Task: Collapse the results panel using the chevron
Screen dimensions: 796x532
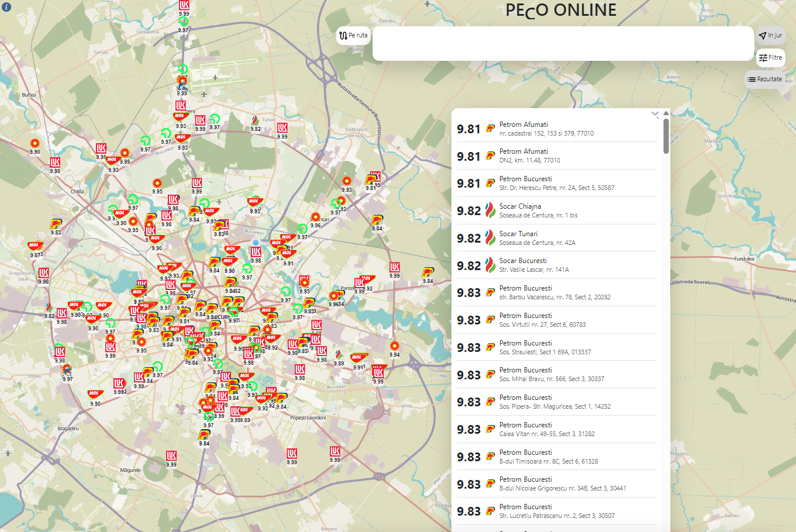Action: click(x=654, y=115)
